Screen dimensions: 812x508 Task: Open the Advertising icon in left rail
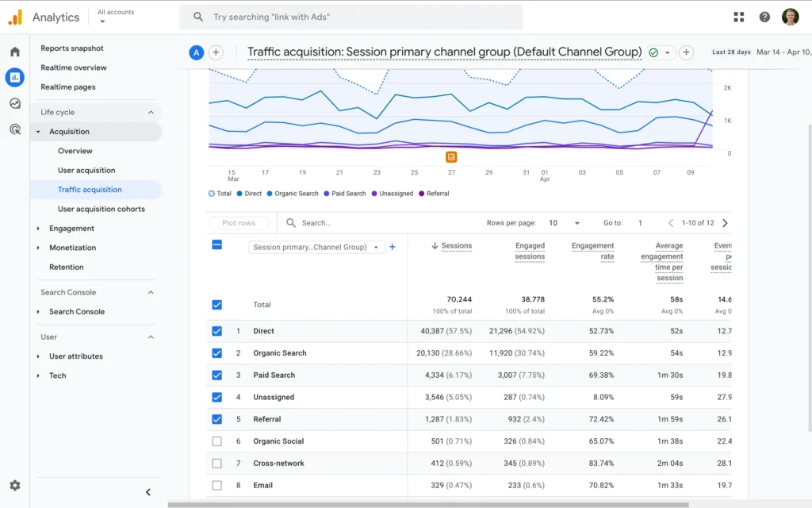tap(15, 129)
